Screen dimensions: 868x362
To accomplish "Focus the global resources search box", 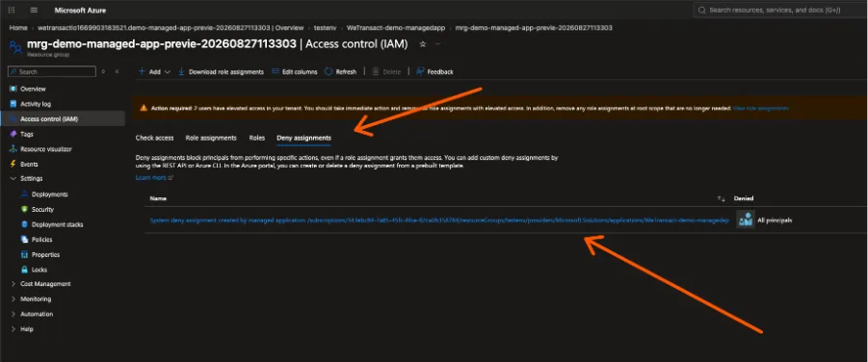I will click(x=780, y=10).
